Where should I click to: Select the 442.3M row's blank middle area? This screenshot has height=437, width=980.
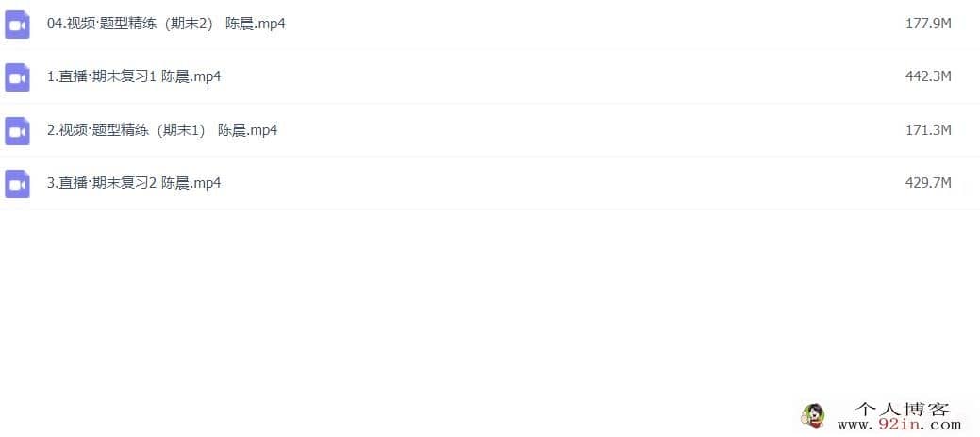(x=562, y=76)
